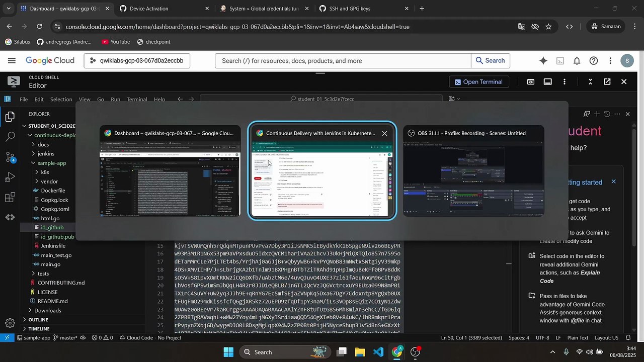The width and height of the screenshot is (644, 362).
Task: Collapse the Cloud Shell panel with arrows icon
Action: [590, 82]
